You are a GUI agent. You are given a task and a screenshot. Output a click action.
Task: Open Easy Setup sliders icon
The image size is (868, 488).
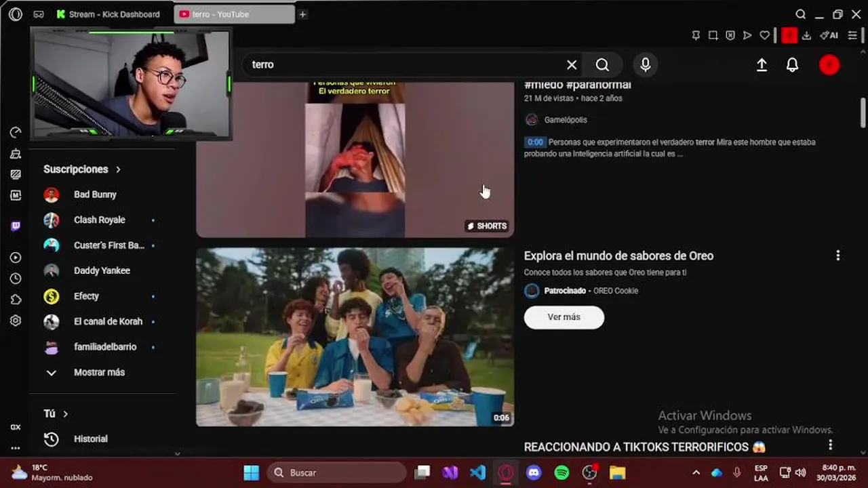pyautogui.click(x=852, y=35)
